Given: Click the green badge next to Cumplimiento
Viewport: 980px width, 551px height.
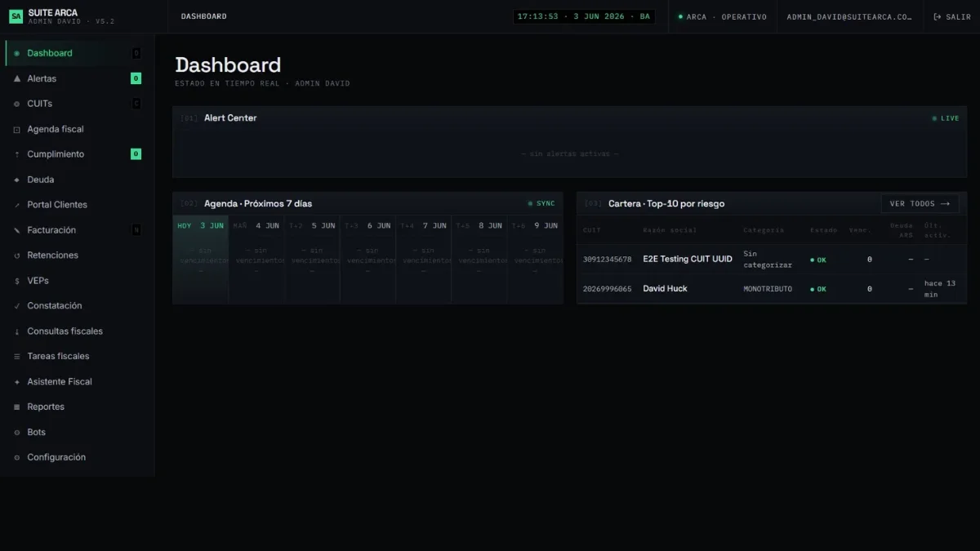Looking at the screenshot, I should pyautogui.click(x=136, y=154).
